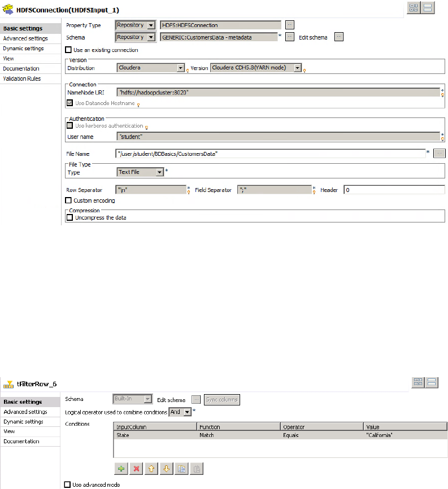Image resolution: width=448 pixels, height=489 pixels.
Task: Enable Use an existing connection
Action: click(68, 50)
